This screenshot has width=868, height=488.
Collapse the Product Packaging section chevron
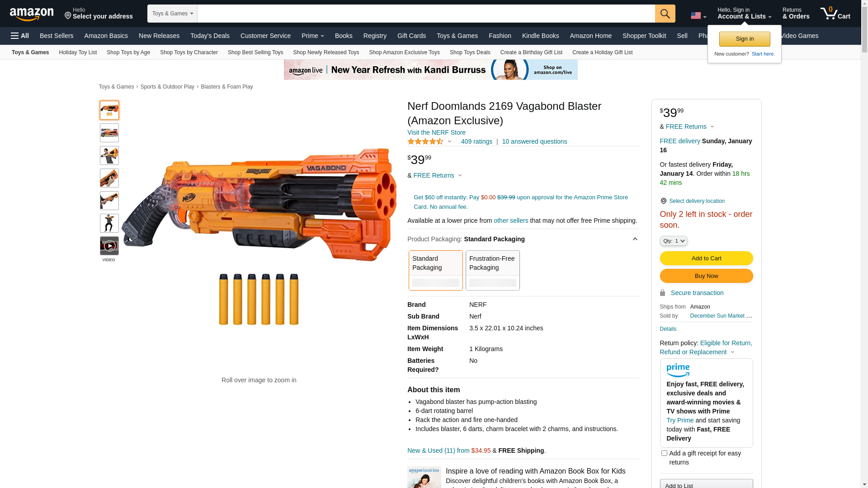635,239
